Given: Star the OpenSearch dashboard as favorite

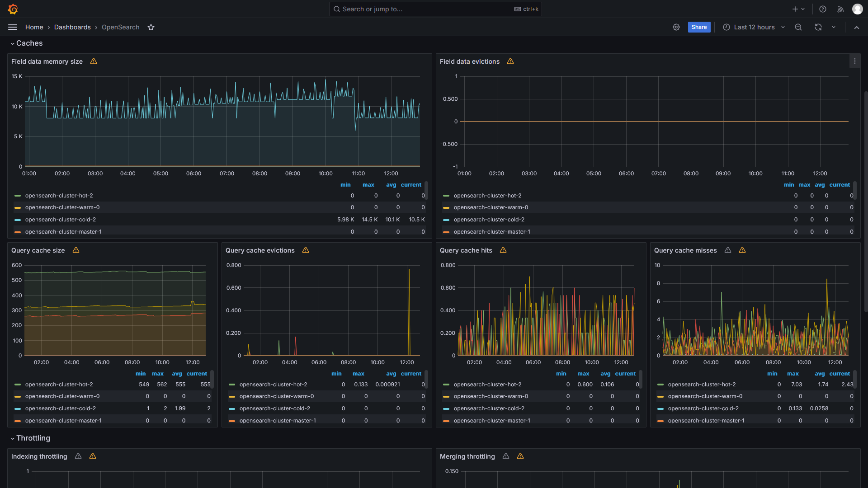Looking at the screenshot, I should (x=151, y=27).
